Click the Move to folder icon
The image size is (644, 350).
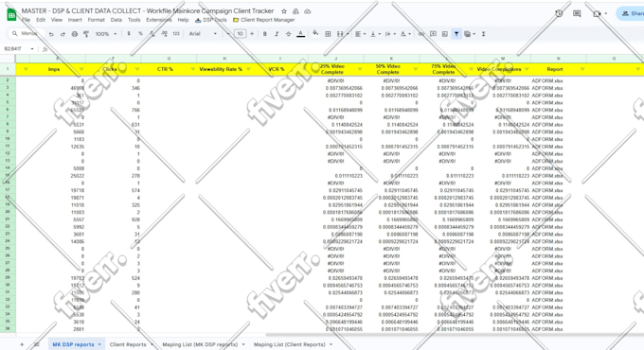[x=295, y=11]
